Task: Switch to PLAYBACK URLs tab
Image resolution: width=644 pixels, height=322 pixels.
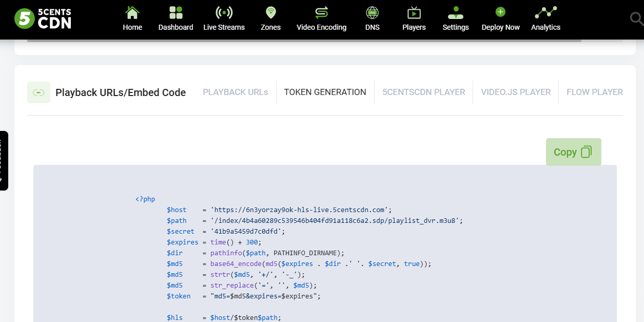Action: pos(236,92)
